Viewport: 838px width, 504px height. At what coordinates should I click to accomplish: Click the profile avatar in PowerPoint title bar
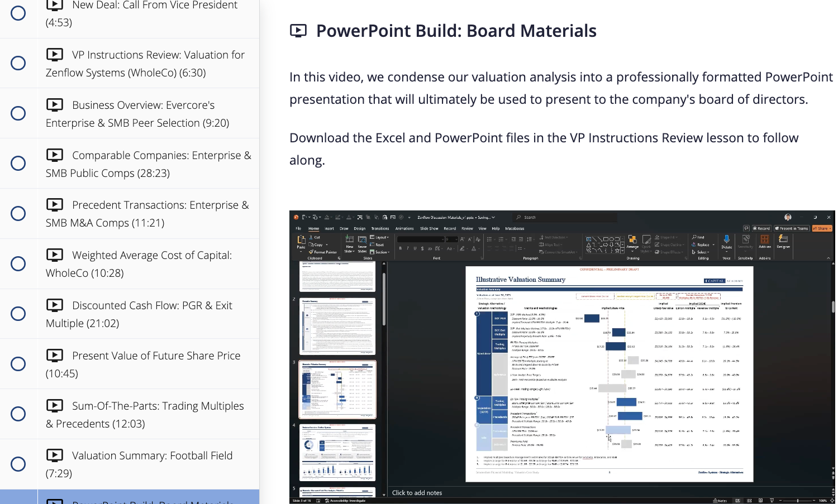(788, 217)
